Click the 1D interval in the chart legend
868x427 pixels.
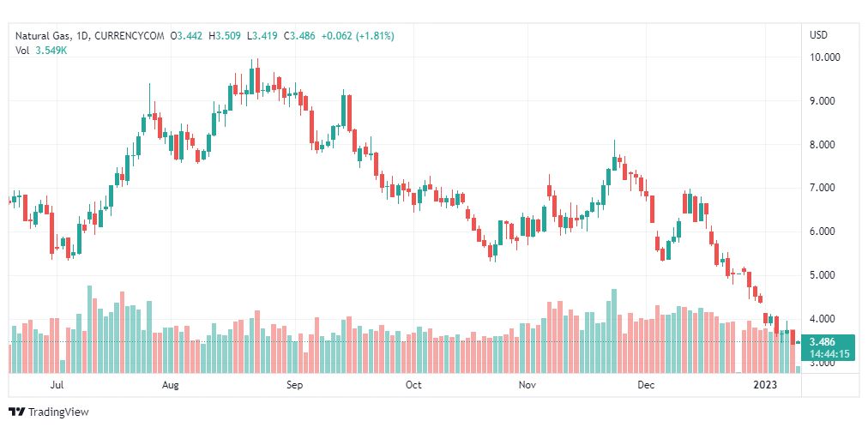(83, 36)
